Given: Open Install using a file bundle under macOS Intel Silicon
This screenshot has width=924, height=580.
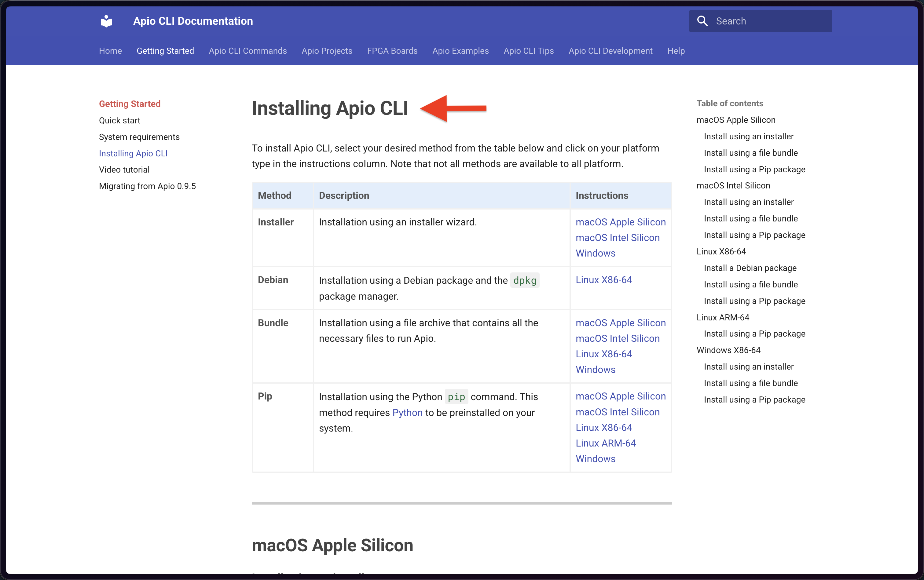Looking at the screenshot, I should [x=750, y=219].
